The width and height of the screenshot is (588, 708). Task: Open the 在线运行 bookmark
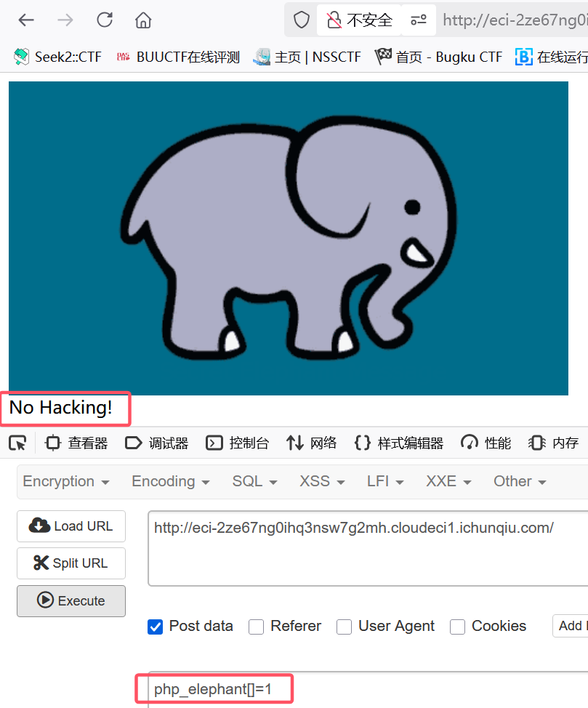pyautogui.click(x=552, y=57)
